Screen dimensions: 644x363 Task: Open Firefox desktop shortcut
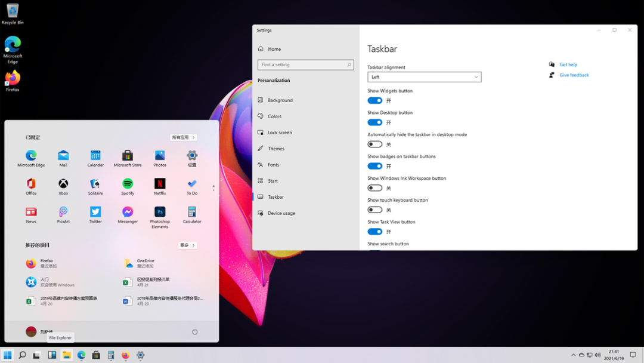coord(13,79)
